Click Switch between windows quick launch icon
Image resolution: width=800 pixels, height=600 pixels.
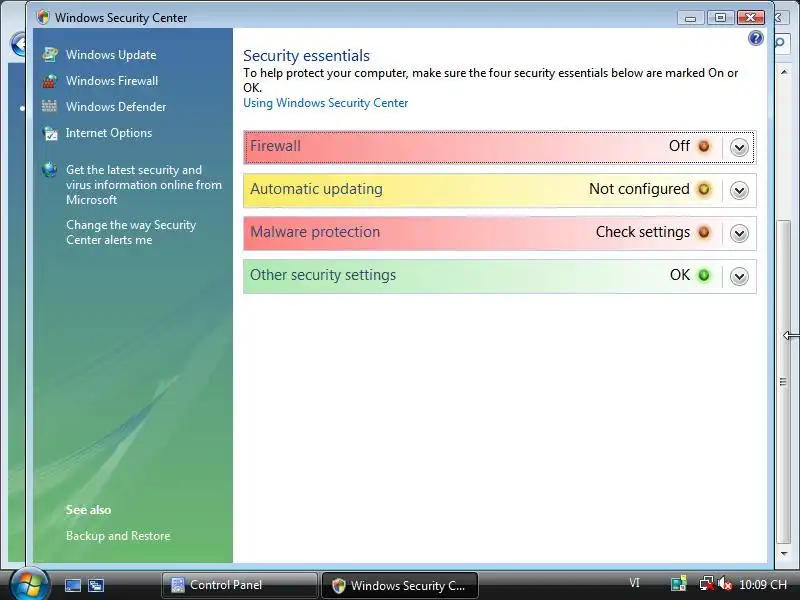96,585
